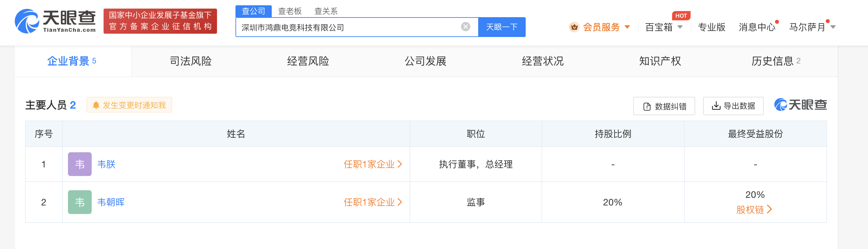The image size is (868, 249).
Task: Open the 百宝箱 menu
Action: click(663, 27)
